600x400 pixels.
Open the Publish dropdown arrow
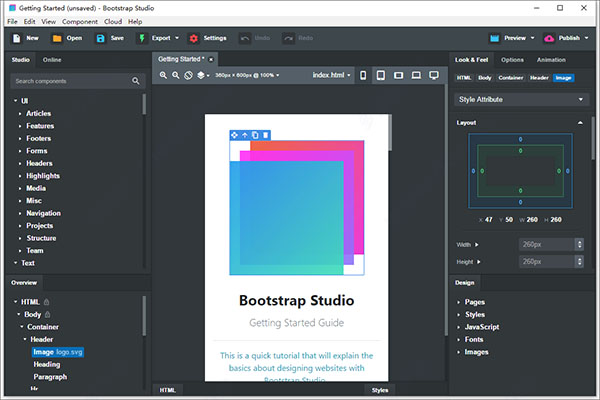pos(587,38)
